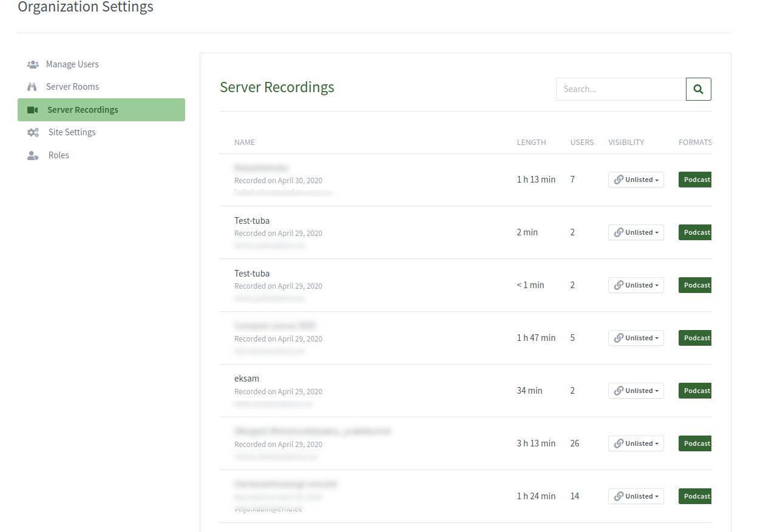The image size is (780, 532).
Task: Click the Podcast button for eksam
Action: click(x=696, y=391)
